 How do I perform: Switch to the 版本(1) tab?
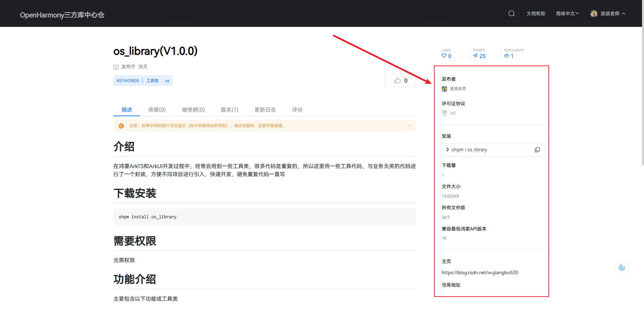[229, 109]
